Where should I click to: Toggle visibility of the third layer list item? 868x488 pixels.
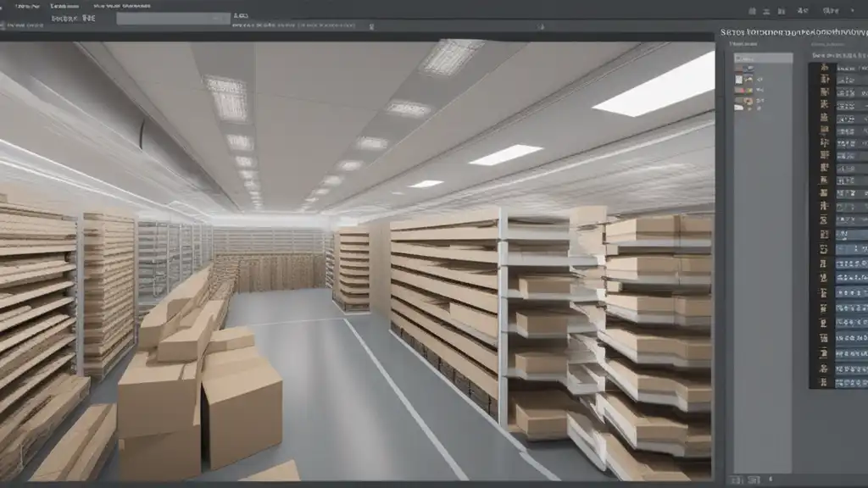point(739,89)
